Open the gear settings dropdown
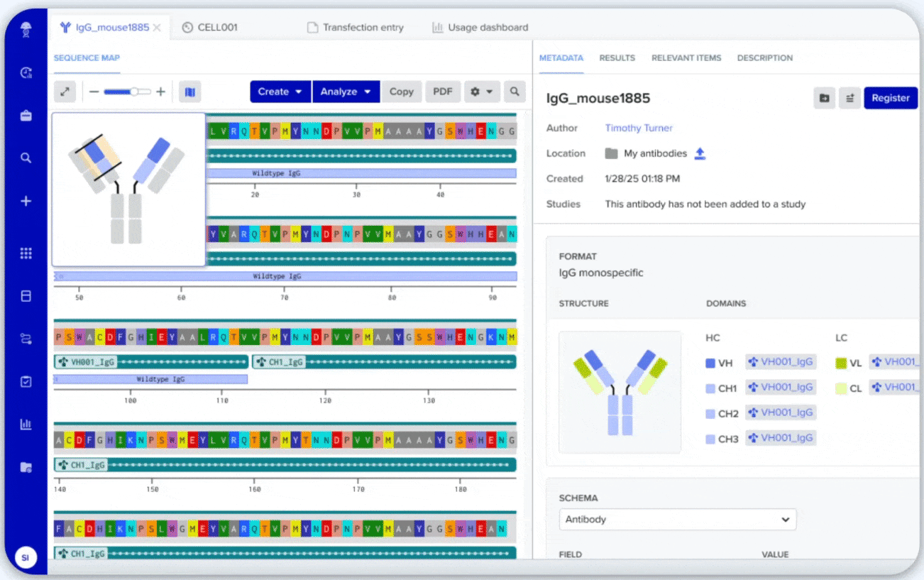The image size is (924, 580). tap(482, 92)
